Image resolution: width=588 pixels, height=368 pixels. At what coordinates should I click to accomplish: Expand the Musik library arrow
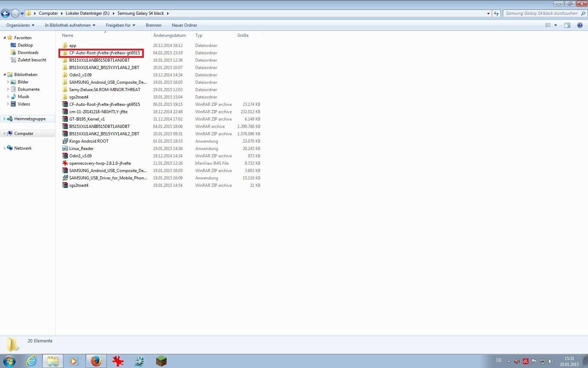click(8, 97)
